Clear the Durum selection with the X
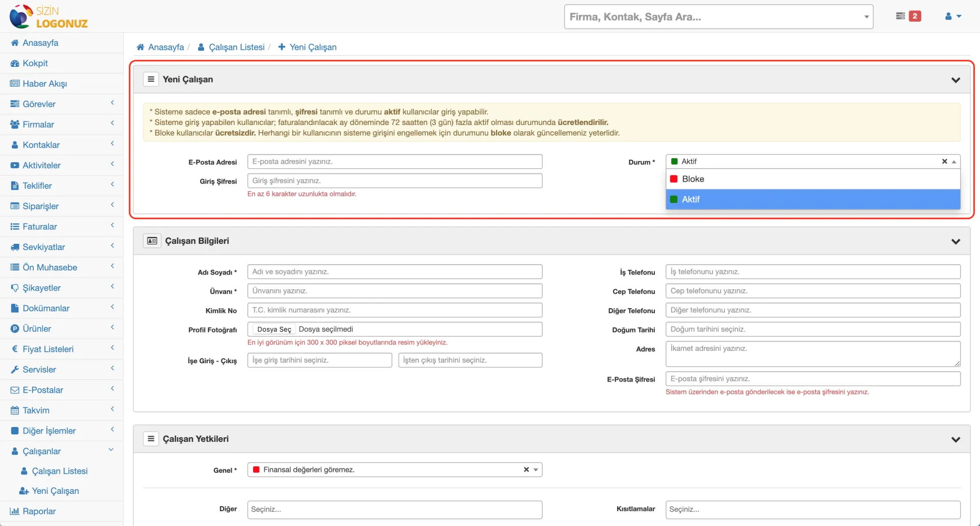 click(x=944, y=161)
